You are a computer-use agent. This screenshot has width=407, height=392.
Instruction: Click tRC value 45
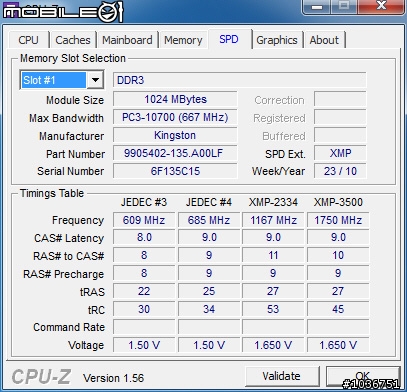(338, 309)
